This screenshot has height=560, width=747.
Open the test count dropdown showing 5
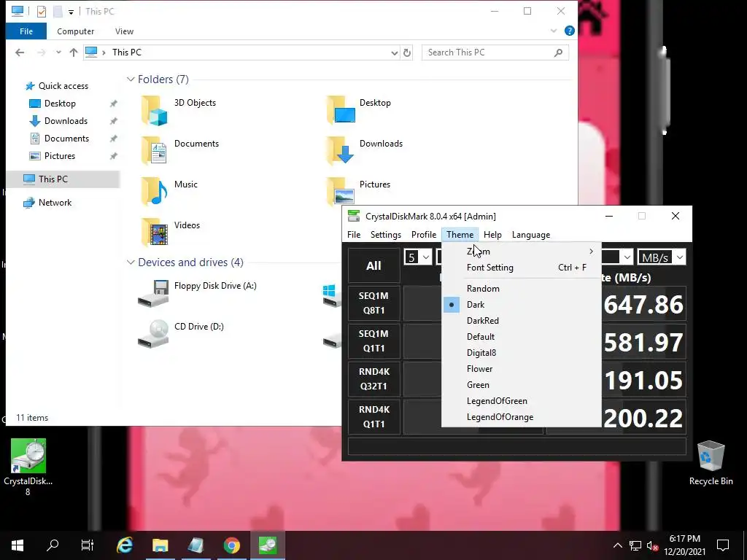418,257
